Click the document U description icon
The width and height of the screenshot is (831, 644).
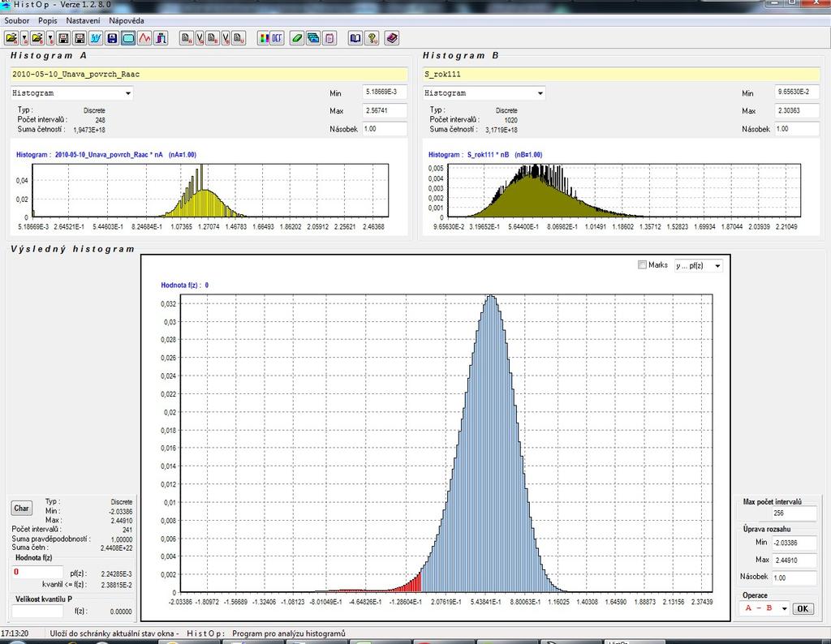click(x=239, y=38)
